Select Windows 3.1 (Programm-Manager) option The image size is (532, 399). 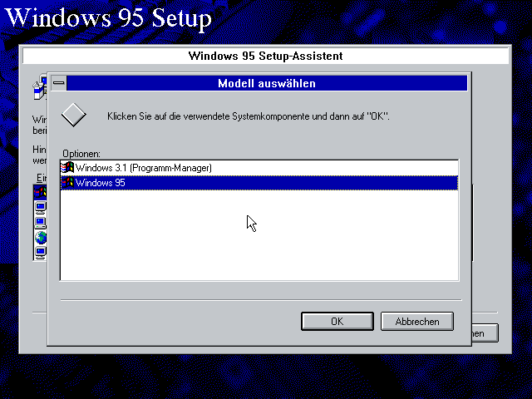click(x=259, y=168)
